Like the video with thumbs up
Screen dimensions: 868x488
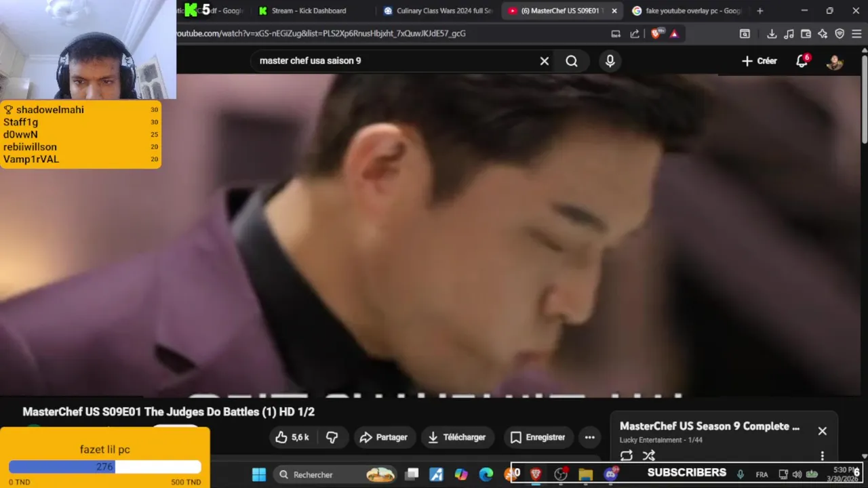tap(292, 437)
